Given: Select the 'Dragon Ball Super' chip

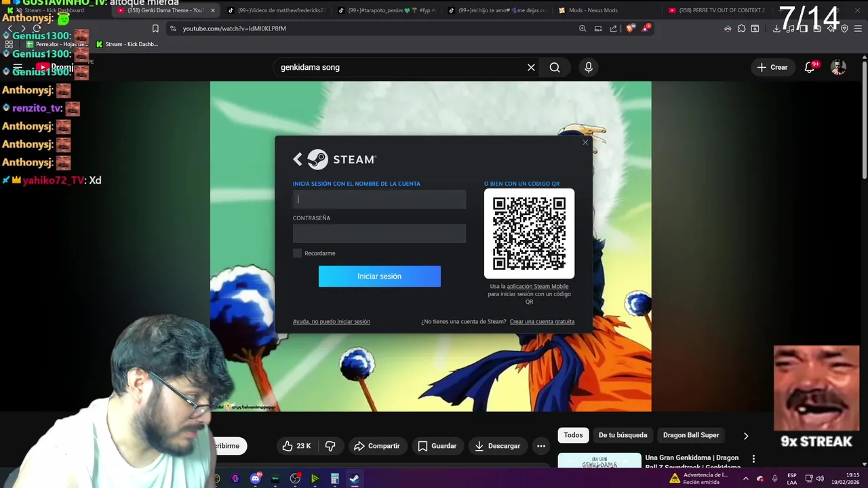Looking at the screenshot, I should 691,435.
